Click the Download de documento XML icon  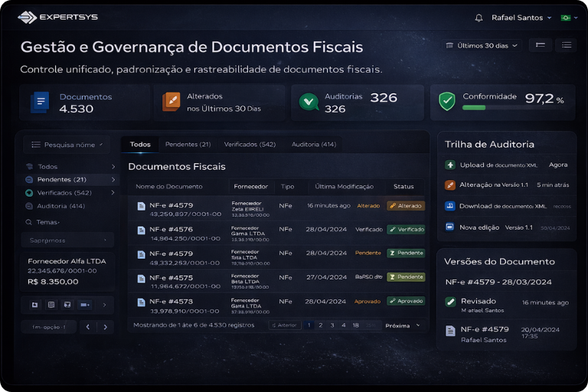(x=450, y=206)
